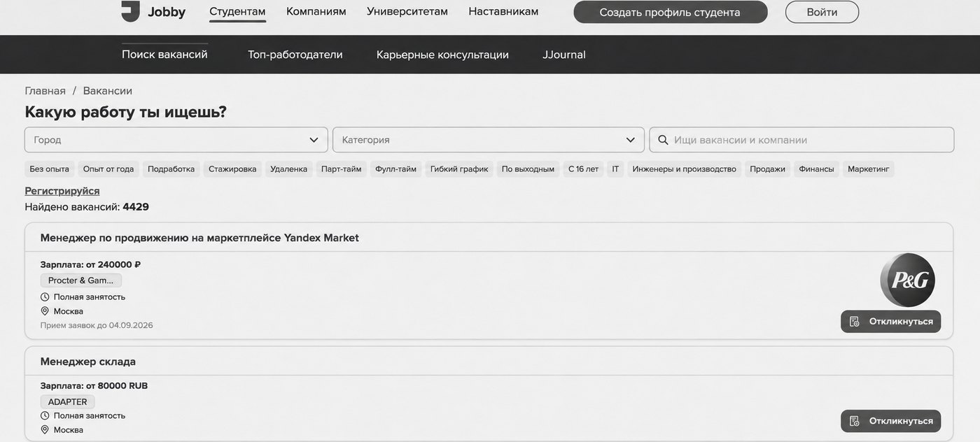Click the Войти button
This screenshot has height=442, width=980.
pos(822,12)
